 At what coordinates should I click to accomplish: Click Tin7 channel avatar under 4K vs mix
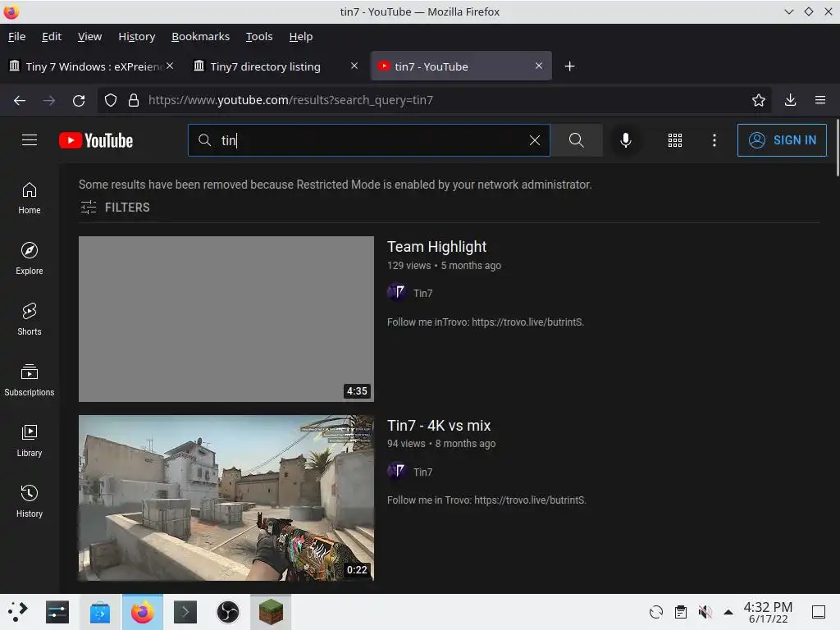[x=396, y=471]
